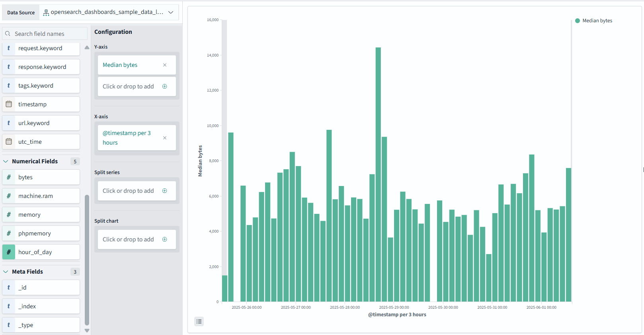The image size is (644, 335).
Task: Collapse the Numerical Fields section
Action: tap(6, 161)
